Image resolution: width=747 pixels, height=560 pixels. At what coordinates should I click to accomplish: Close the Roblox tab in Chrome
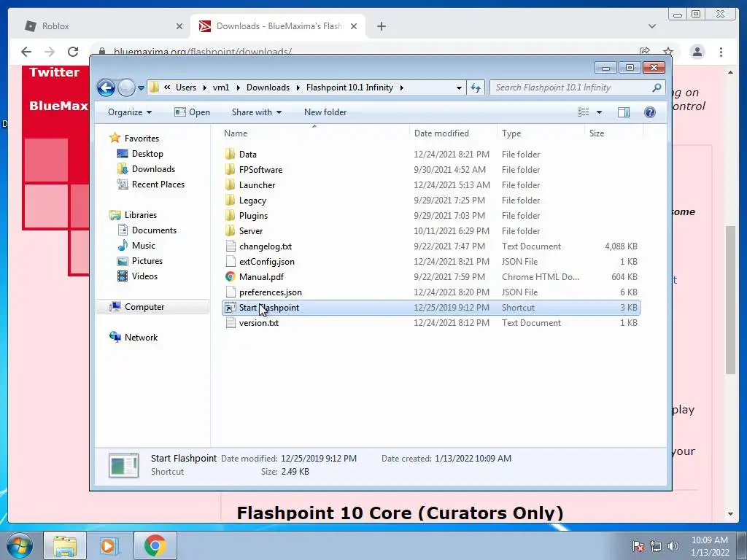[x=179, y=26]
